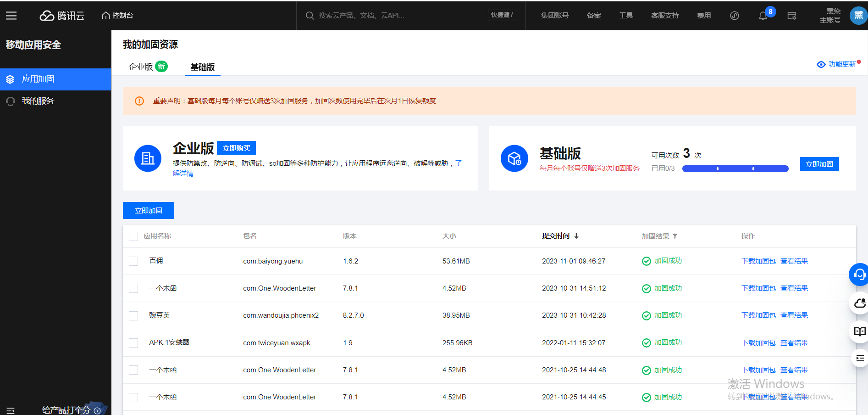868x415 pixels.
Task: Click the search magnifier icon
Action: coord(310,16)
